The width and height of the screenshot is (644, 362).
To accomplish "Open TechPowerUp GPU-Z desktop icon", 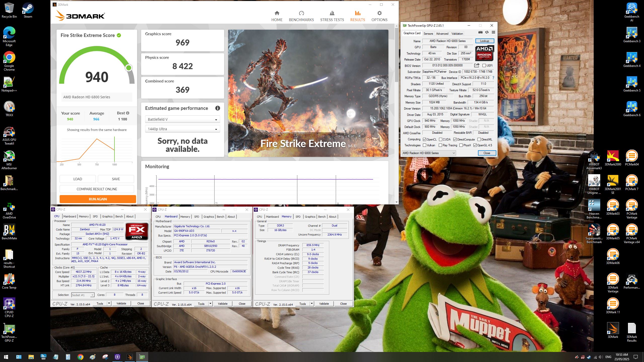I will [x=9, y=332].
